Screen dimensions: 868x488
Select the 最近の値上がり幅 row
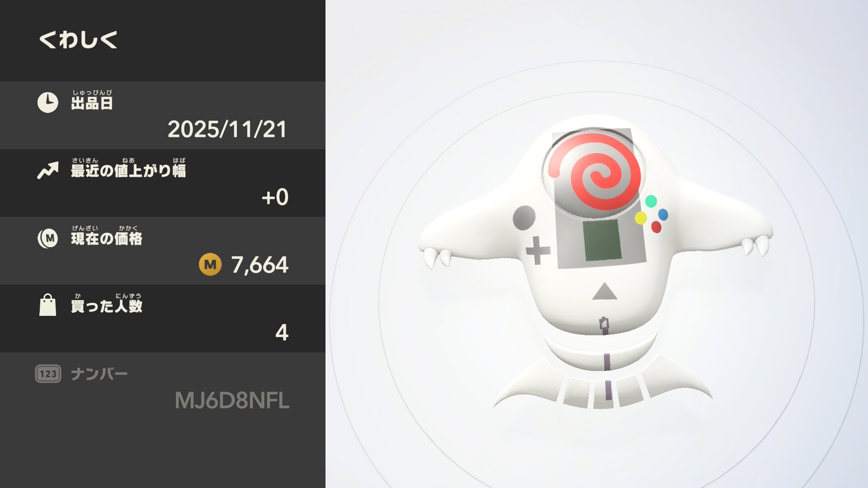click(x=163, y=183)
